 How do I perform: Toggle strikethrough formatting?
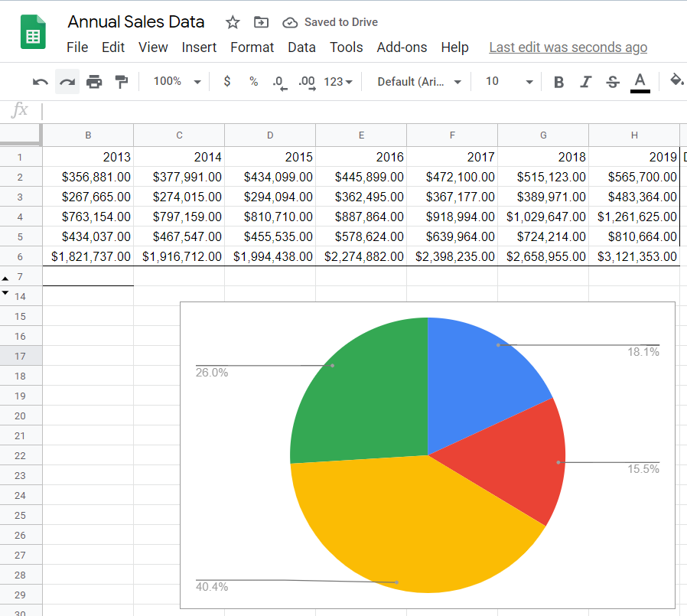[612, 81]
